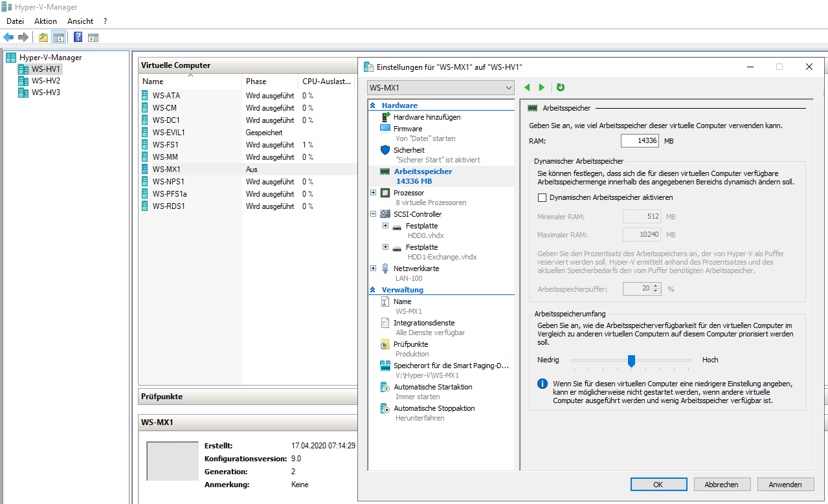
Task: Open the Datei menu
Action: [x=15, y=21]
